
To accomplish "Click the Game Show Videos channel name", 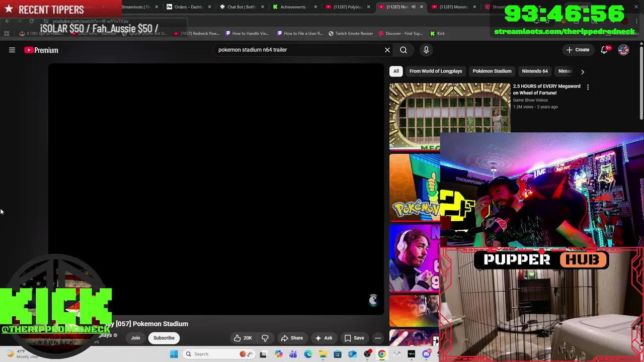I will click(x=530, y=100).
